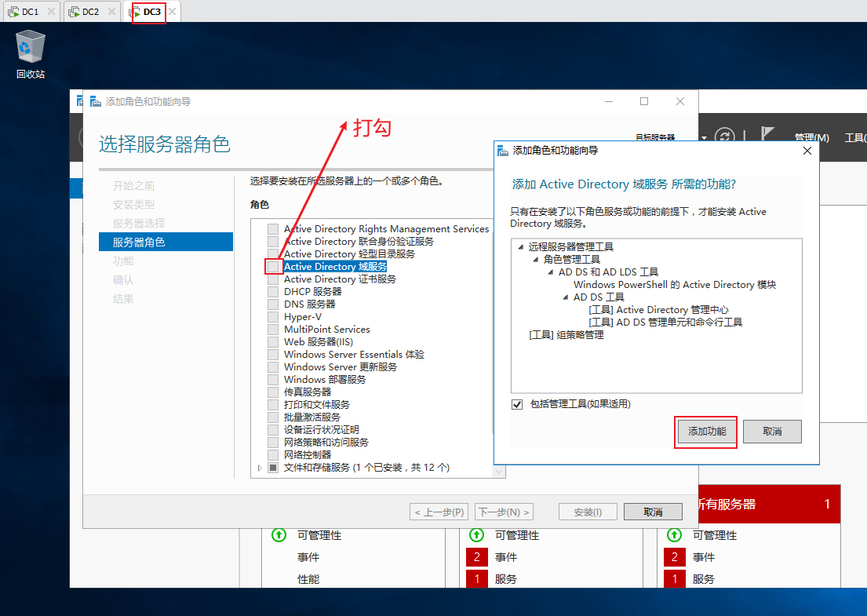Uncheck 包括管理工具(如果适用) checkbox
The width and height of the screenshot is (867, 616).
(x=517, y=404)
